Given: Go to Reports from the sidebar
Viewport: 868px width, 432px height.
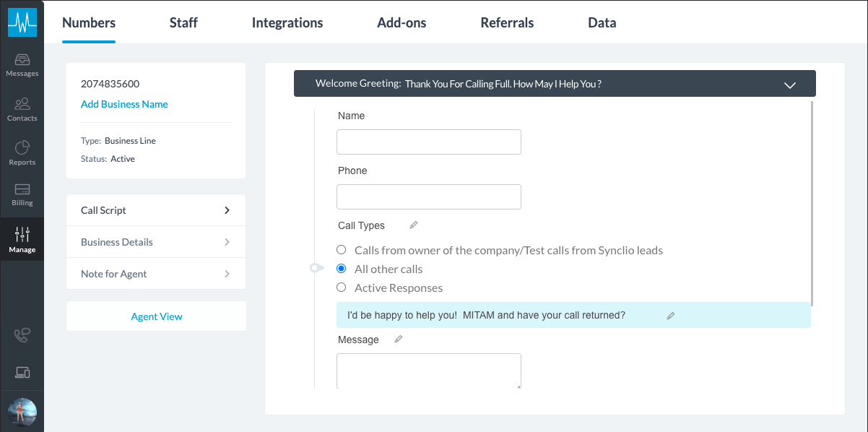Looking at the screenshot, I should point(22,153).
